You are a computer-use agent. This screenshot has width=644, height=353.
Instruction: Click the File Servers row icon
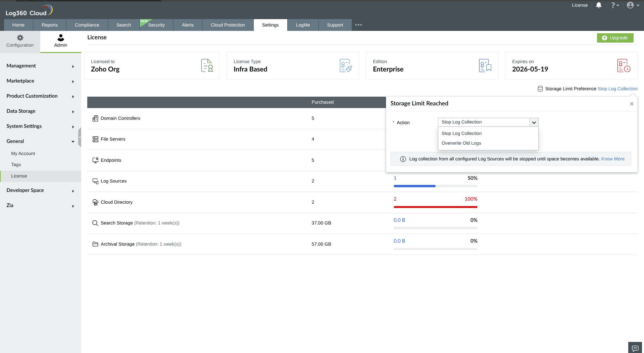tap(95, 139)
